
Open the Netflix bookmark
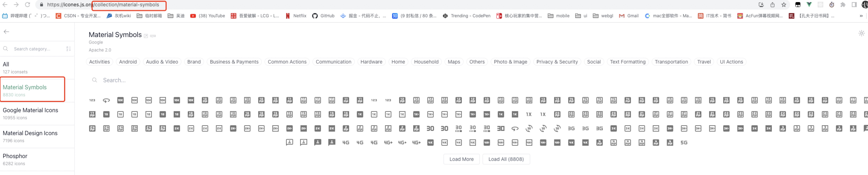point(296,16)
